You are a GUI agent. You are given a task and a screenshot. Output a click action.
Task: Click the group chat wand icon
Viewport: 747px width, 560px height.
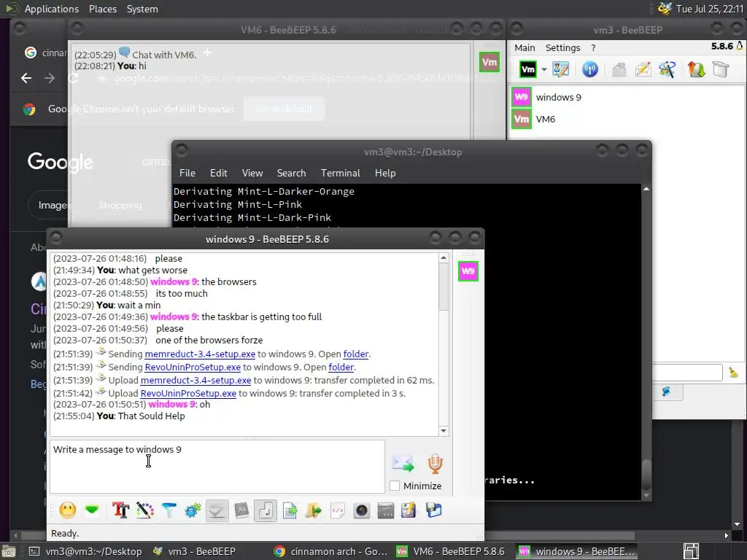667,69
